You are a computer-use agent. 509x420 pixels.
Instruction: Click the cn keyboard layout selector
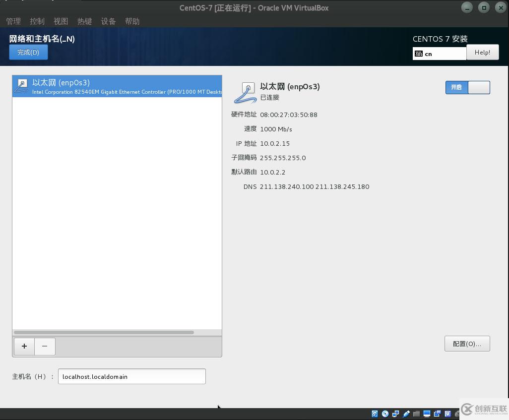pos(440,54)
